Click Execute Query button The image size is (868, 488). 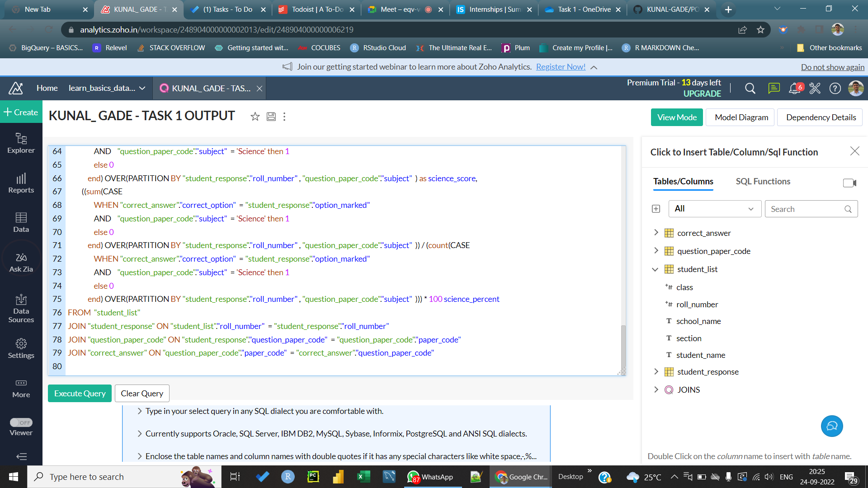80,393
